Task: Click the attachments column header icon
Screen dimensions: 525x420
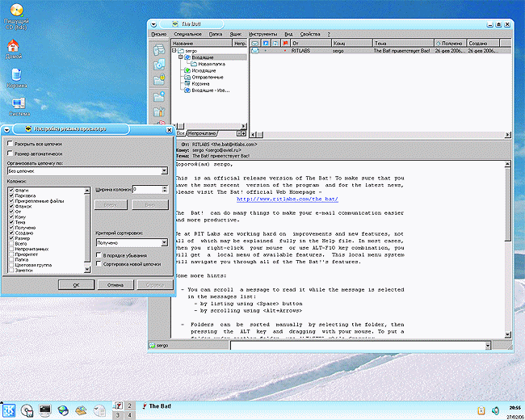Action: tap(275, 43)
